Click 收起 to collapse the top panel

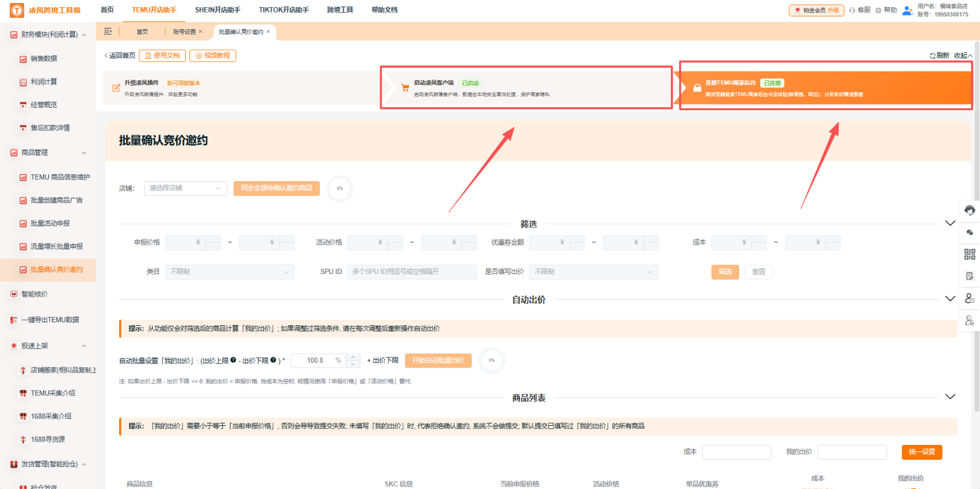click(963, 55)
